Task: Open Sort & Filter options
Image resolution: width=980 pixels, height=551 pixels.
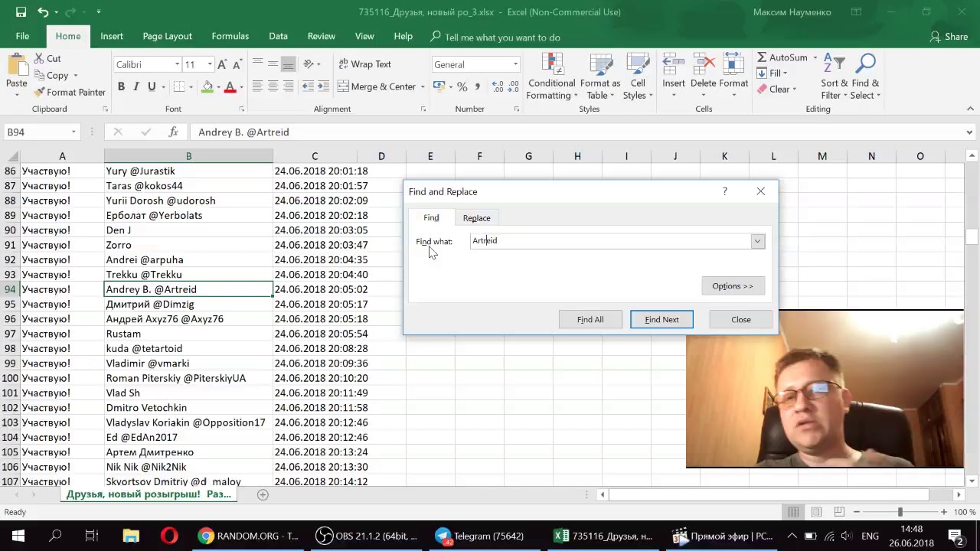Action: (835, 76)
